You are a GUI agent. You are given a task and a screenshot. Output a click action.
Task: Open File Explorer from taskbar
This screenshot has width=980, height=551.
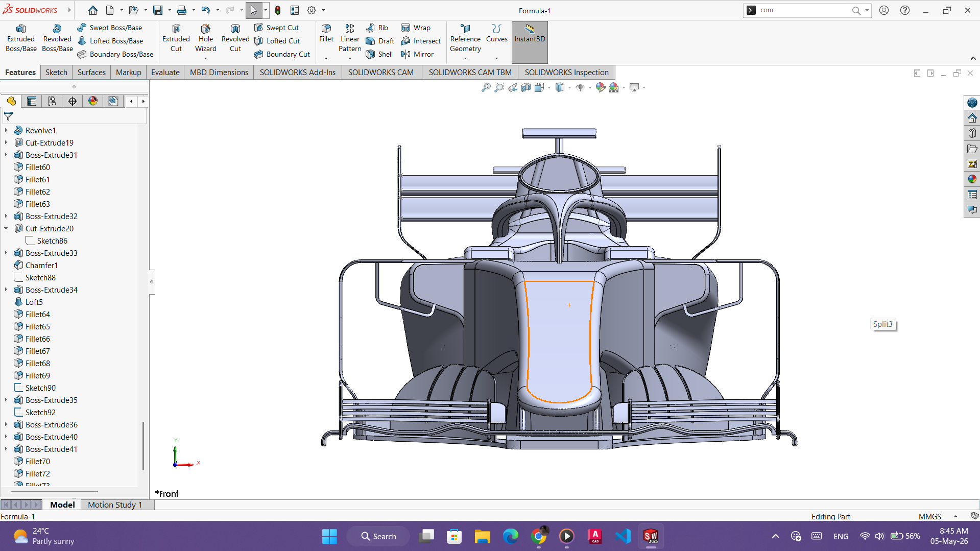click(482, 536)
